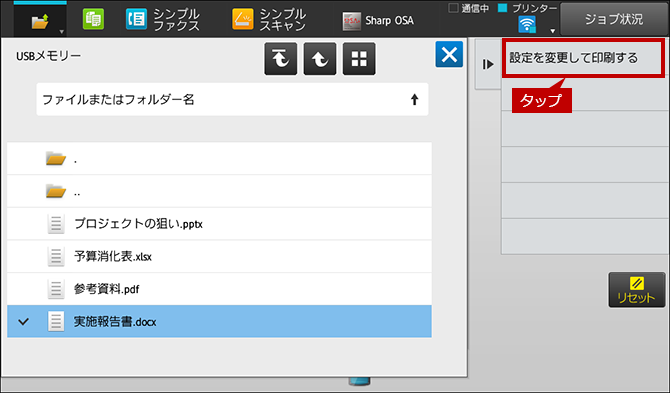Image resolution: width=670 pixels, height=393 pixels.
Task: Launch Sharp OSA application
Action: (378, 21)
